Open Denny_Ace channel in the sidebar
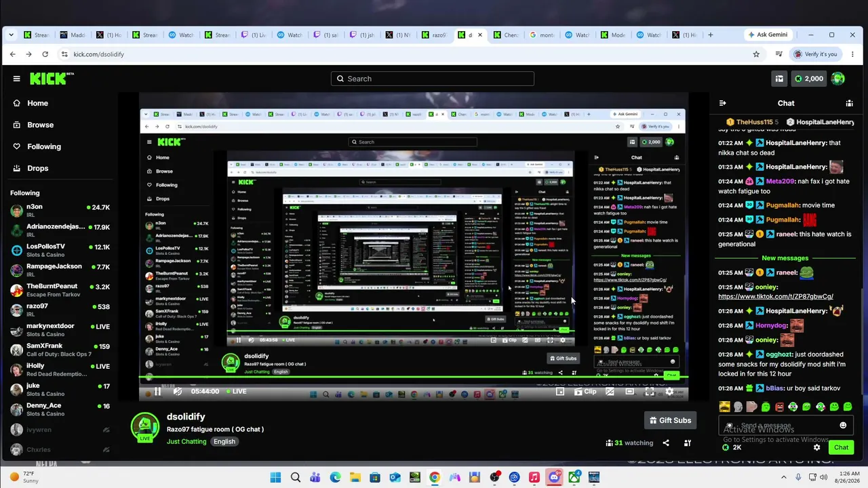This screenshot has height=488, width=868. coord(60,409)
